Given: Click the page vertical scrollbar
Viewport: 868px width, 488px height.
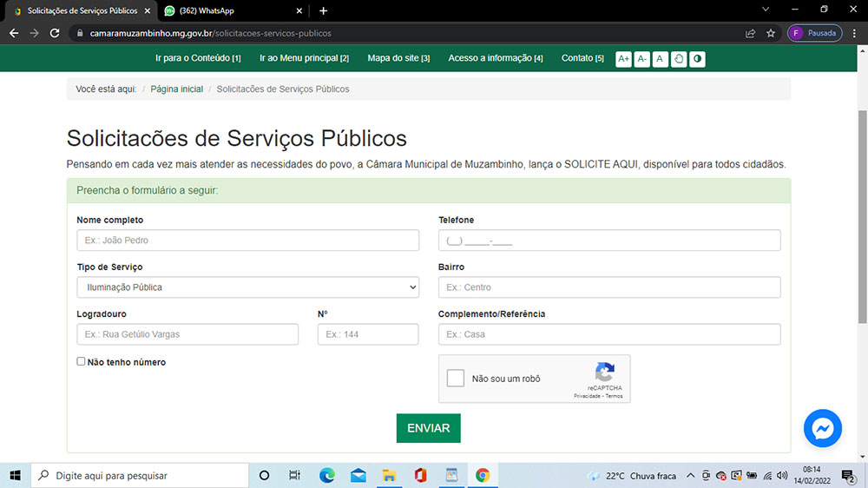Looking at the screenshot, I should (x=862, y=217).
